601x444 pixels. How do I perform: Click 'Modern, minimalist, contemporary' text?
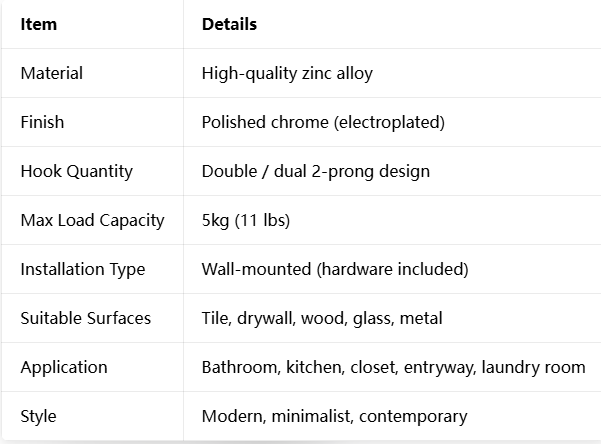click(x=334, y=416)
